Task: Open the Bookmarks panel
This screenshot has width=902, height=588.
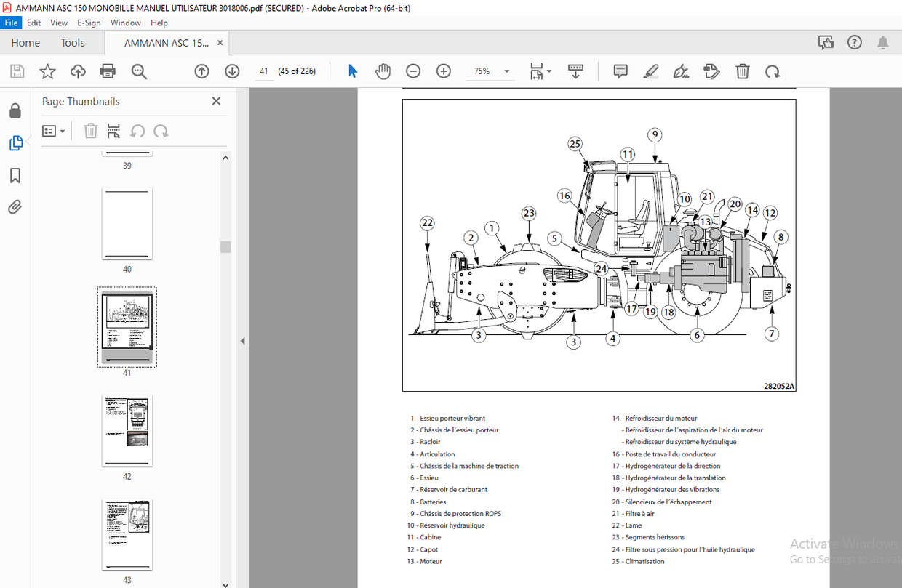Action: 15,175
